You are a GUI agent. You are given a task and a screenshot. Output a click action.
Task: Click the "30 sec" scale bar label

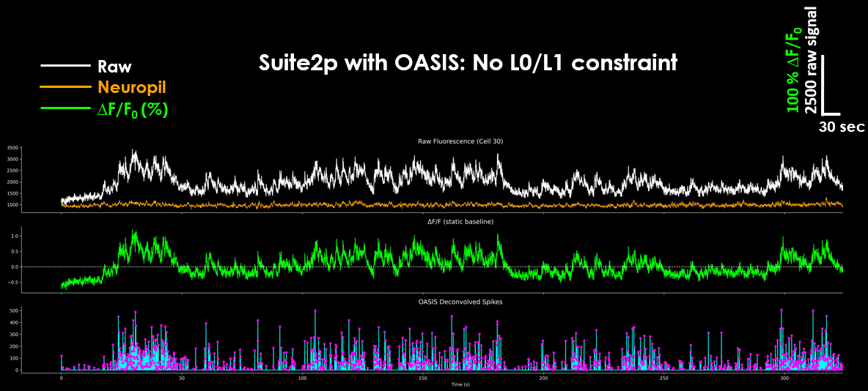[x=842, y=127]
